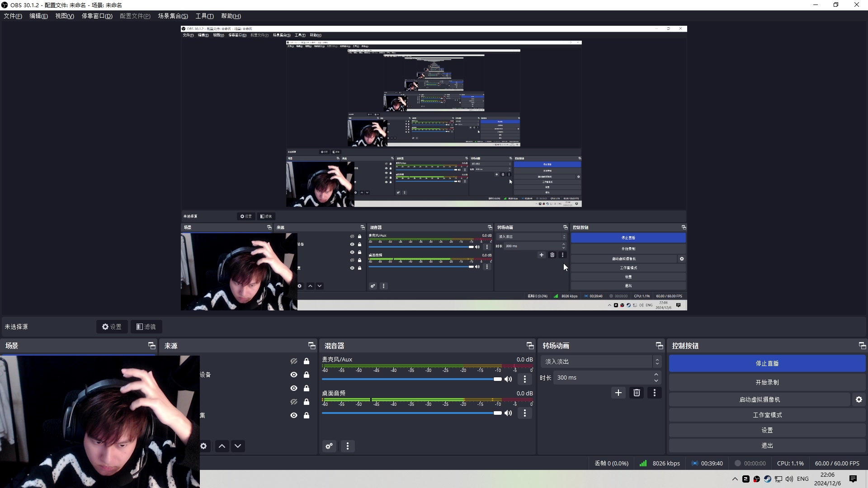Adjust 麦克风/Aux volume slider
The image size is (868, 488).
pyautogui.click(x=412, y=379)
